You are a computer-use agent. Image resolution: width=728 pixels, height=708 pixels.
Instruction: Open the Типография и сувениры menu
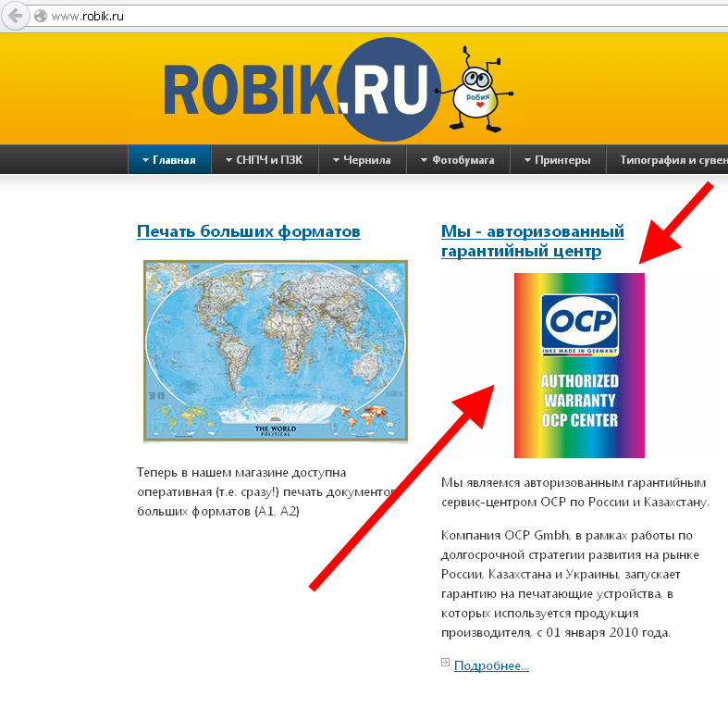(x=668, y=160)
